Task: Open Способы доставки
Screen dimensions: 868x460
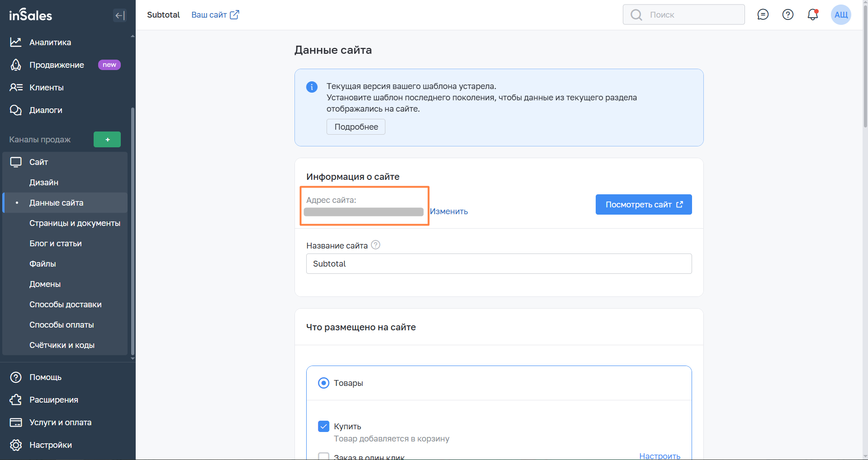Action: [x=65, y=305]
